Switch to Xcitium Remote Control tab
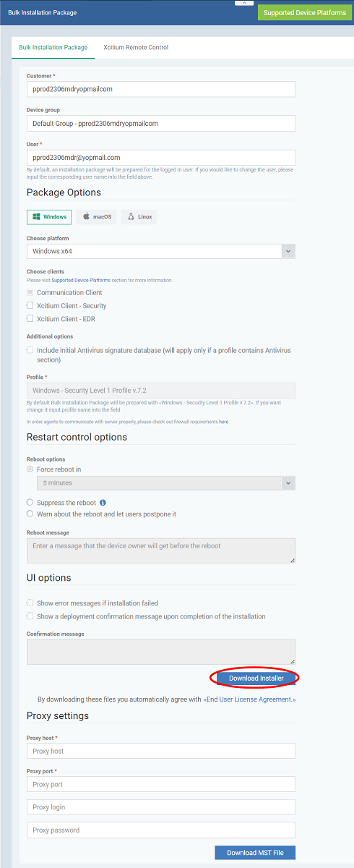The height and width of the screenshot is (868, 354). point(136,48)
